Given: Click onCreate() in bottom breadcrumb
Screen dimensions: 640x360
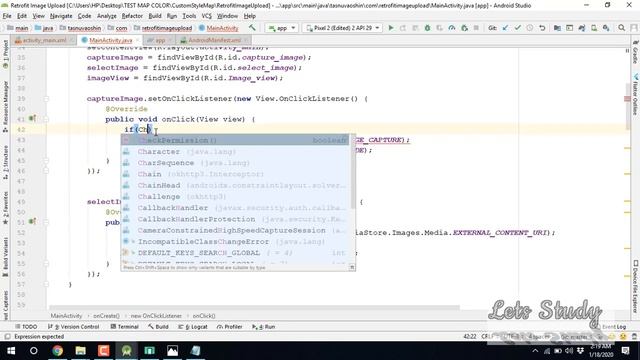Looking at the screenshot, I should point(106,316).
